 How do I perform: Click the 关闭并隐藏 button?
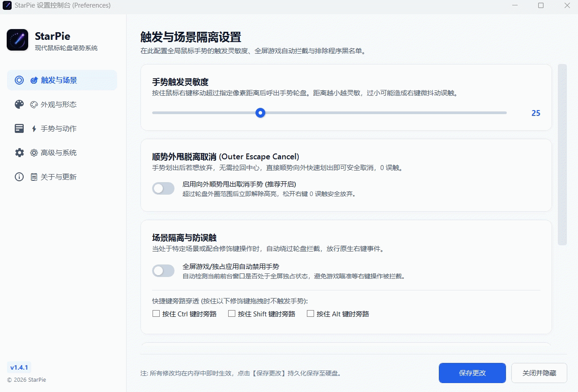click(x=540, y=373)
